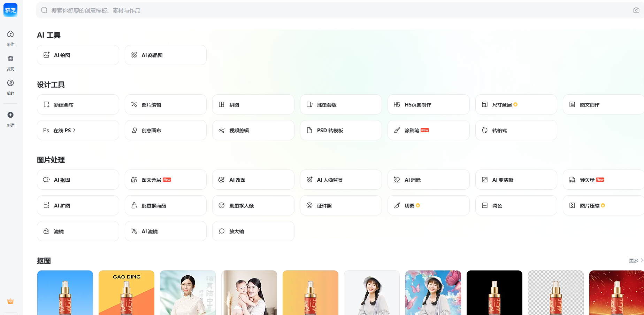Click the 调色 color adjust icon
644x315 pixels.
click(x=485, y=205)
